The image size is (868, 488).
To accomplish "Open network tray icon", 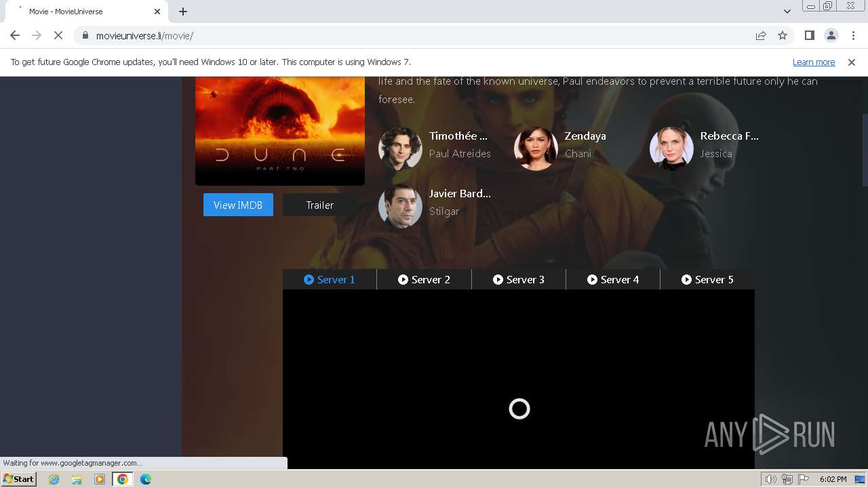I will point(787,479).
